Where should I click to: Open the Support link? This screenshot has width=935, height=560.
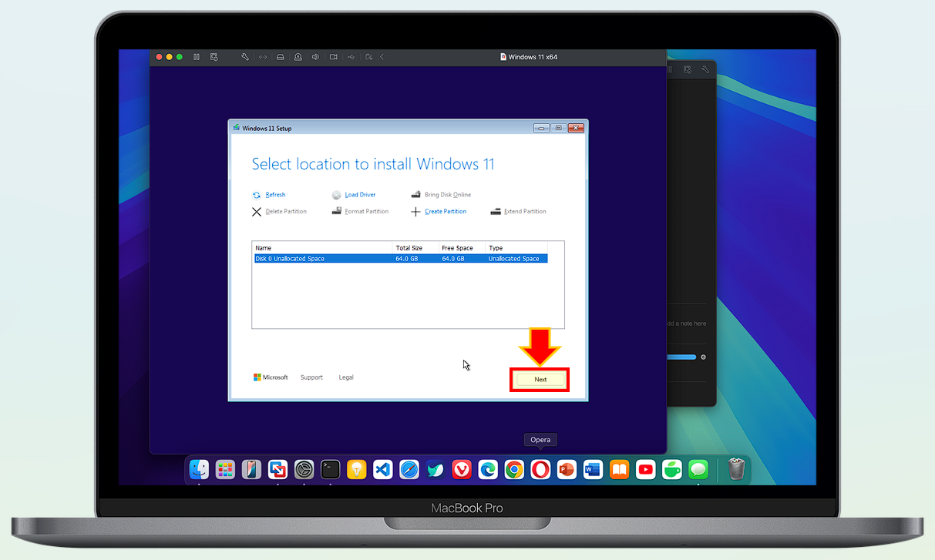311,377
